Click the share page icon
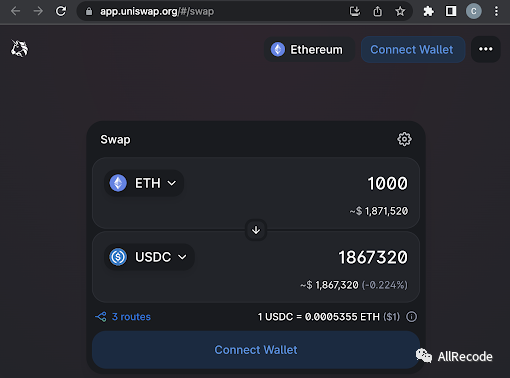Image resolution: width=510 pixels, height=378 pixels. [377, 11]
